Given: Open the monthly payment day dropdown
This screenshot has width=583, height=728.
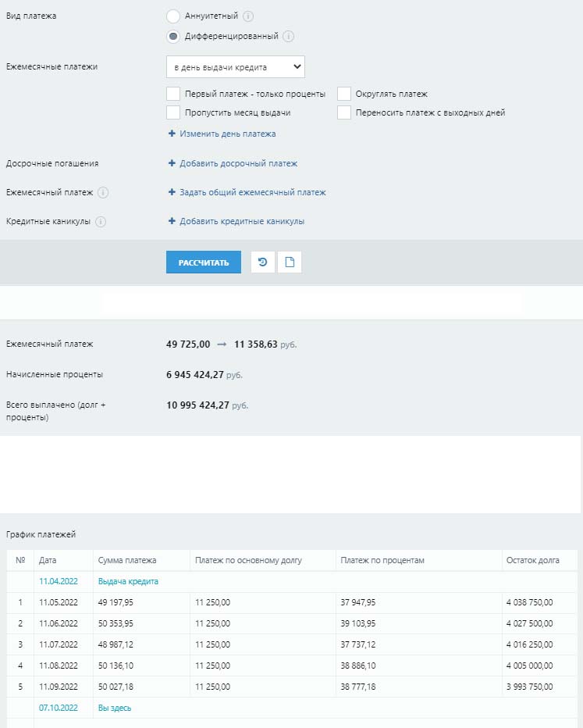Looking at the screenshot, I should click(x=235, y=67).
